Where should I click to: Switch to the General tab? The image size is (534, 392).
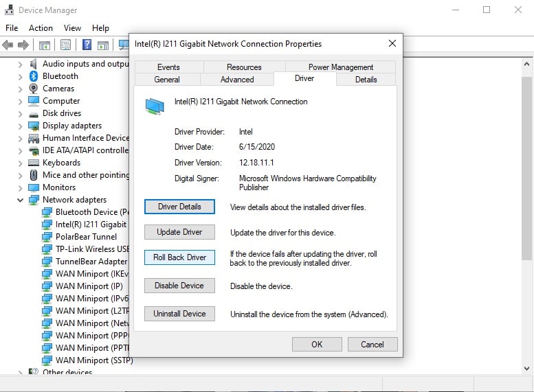tap(167, 79)
